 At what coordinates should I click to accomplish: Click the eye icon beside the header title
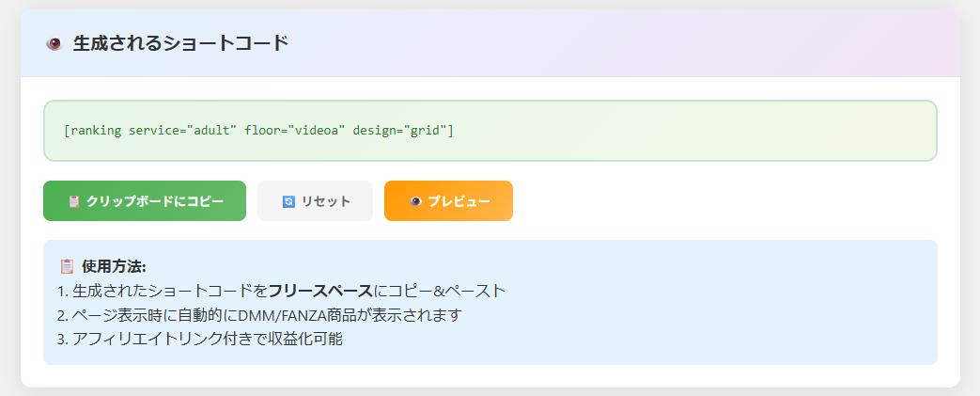[54, 43]
